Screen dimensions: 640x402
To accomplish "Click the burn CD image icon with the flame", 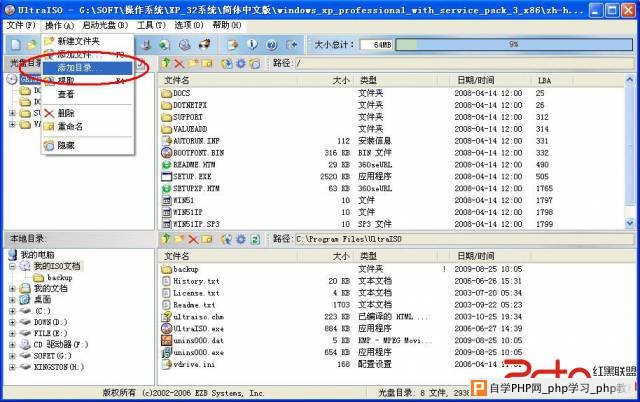I will click(204, 44).
